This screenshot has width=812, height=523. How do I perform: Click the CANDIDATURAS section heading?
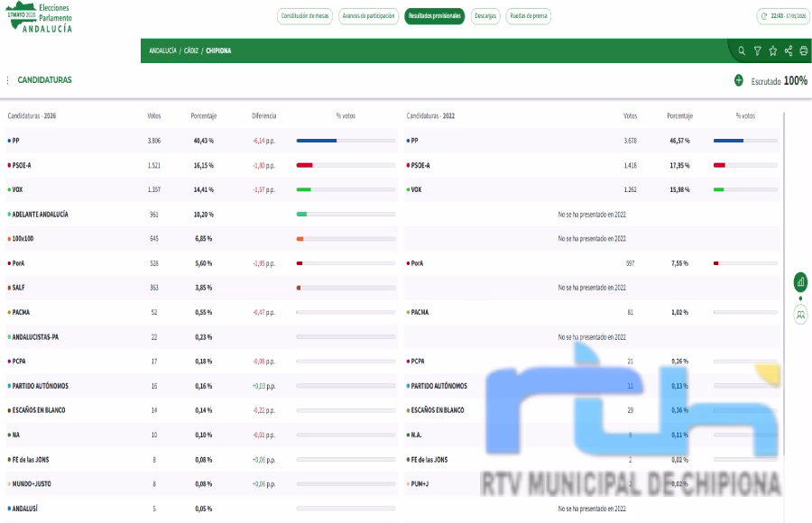tap(44, 80)
